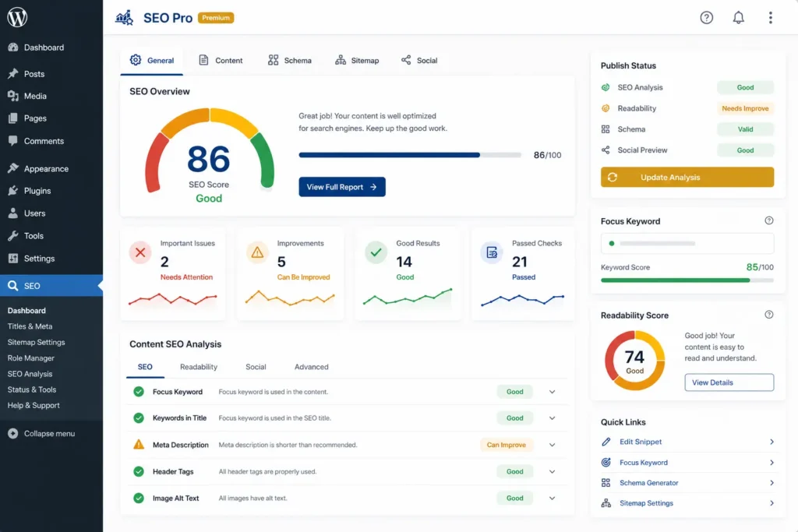Click the red X Important Issues icon
Screen dimensions: 798x532
[140, 252]
